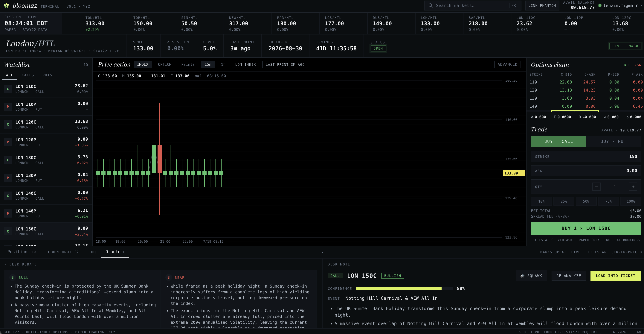Click the search magnifier icon

click(x=431, y=5)
